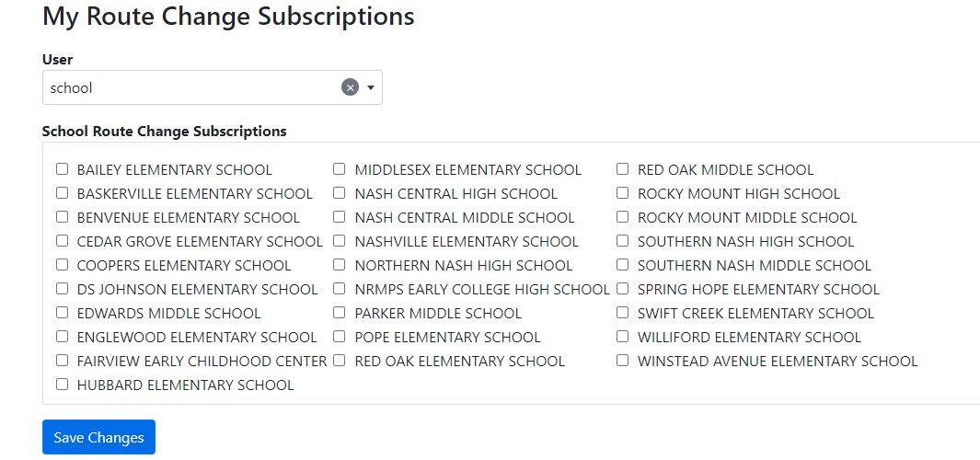Toggle Middlesex Elementary School checkbox
This screenshot has width=980, height=460.
pyautogui.click(x=340, y=169)
